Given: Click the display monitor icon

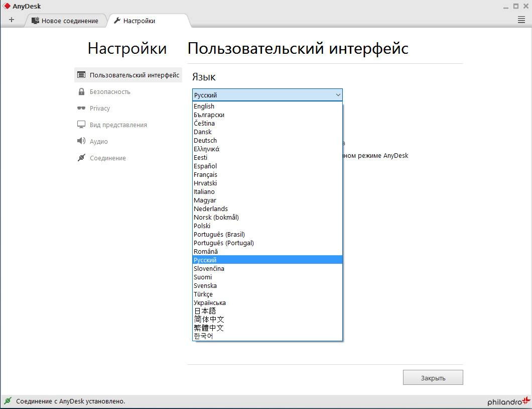Looking at the screenshot, I should (x=81, y=125).
